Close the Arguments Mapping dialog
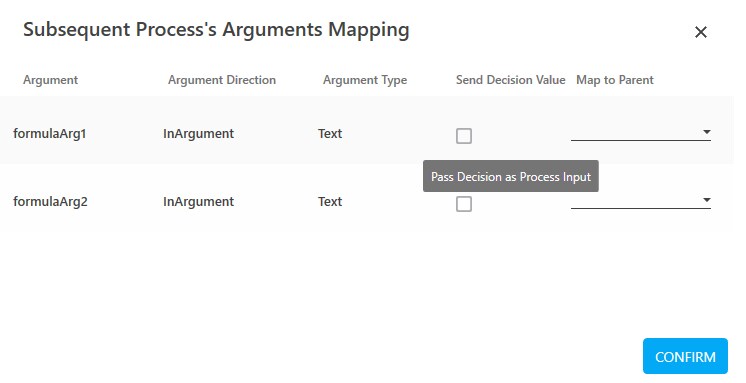 (x=700, y=32)
